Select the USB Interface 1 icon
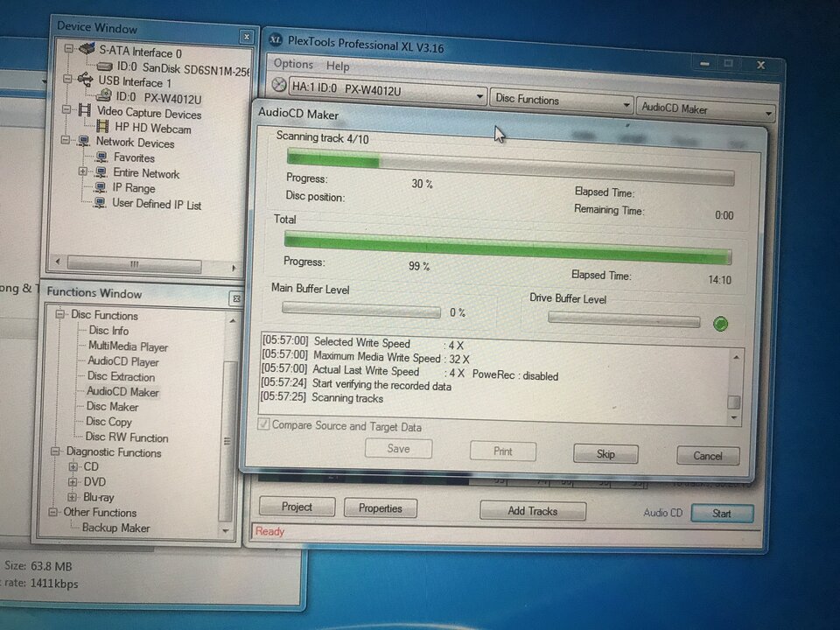Viewport: 840px width, 630px height. [85, 80]
